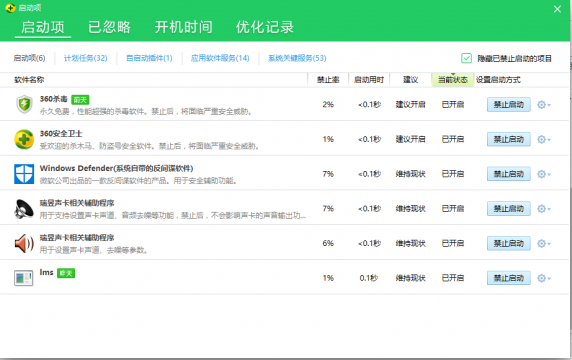This screenshot has width=572, height=360.
Task: Switch to the 启动项 main tab
Action: tap(43, 27)
